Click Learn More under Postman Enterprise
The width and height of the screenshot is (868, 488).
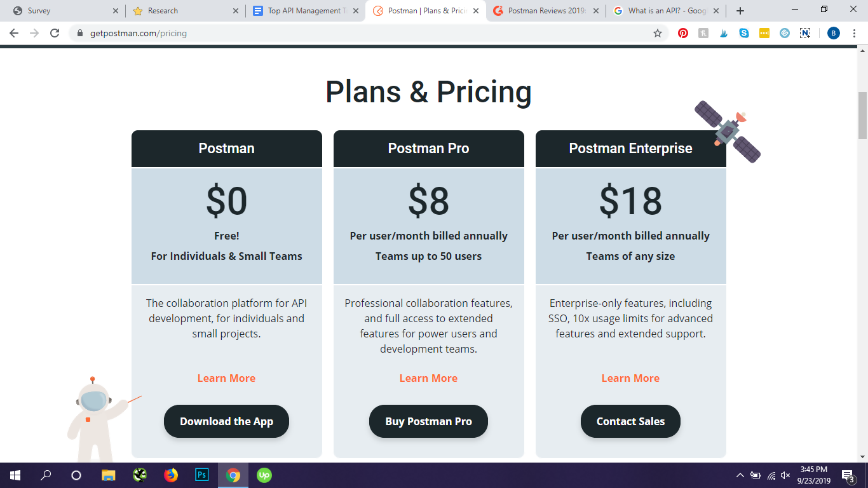click(630, 378)
